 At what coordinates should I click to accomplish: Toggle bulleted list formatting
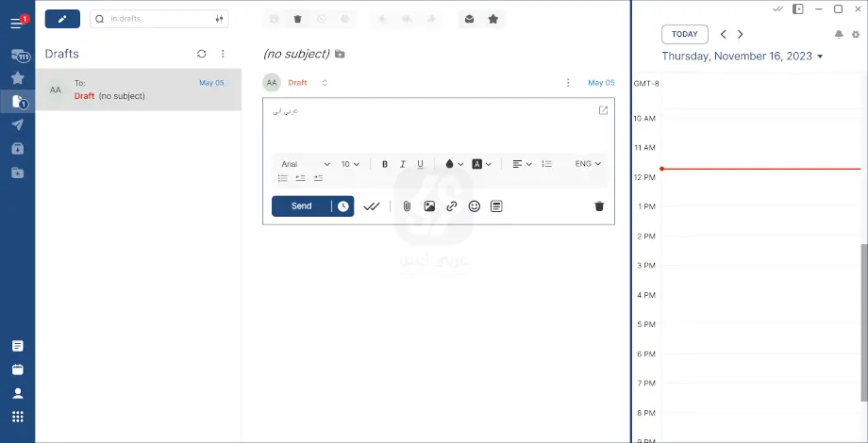(x=283, y=178)
